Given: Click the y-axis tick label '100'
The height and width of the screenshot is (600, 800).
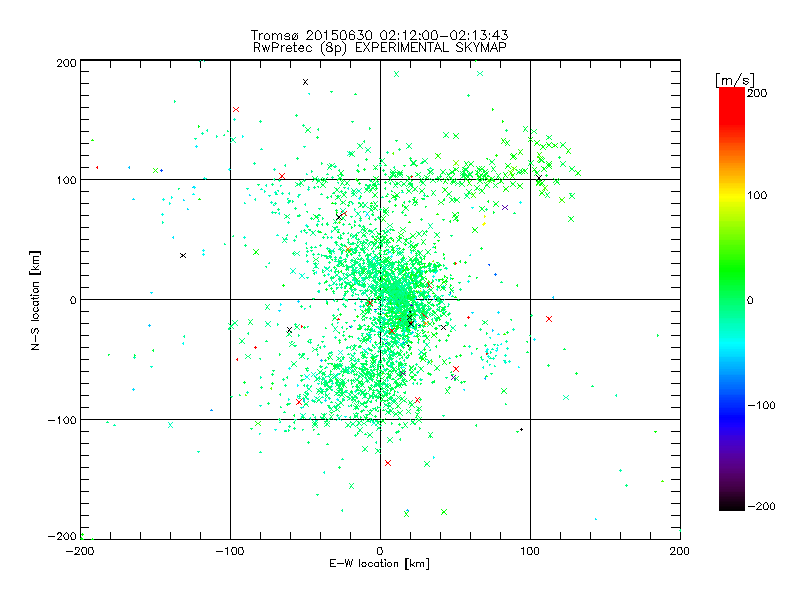Looking at the screenshot, I should pos(66,180).
